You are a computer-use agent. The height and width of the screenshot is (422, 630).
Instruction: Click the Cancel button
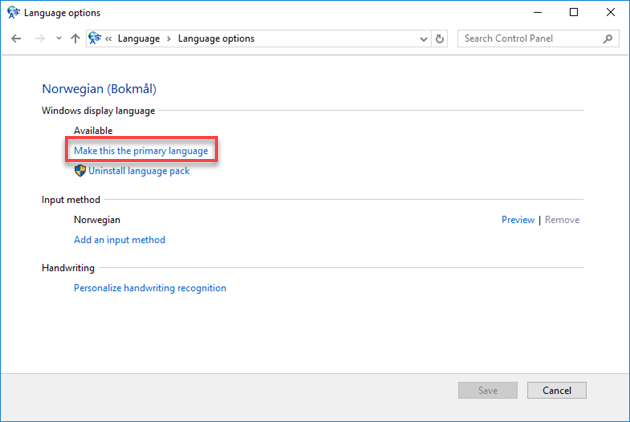pos(557,390)
